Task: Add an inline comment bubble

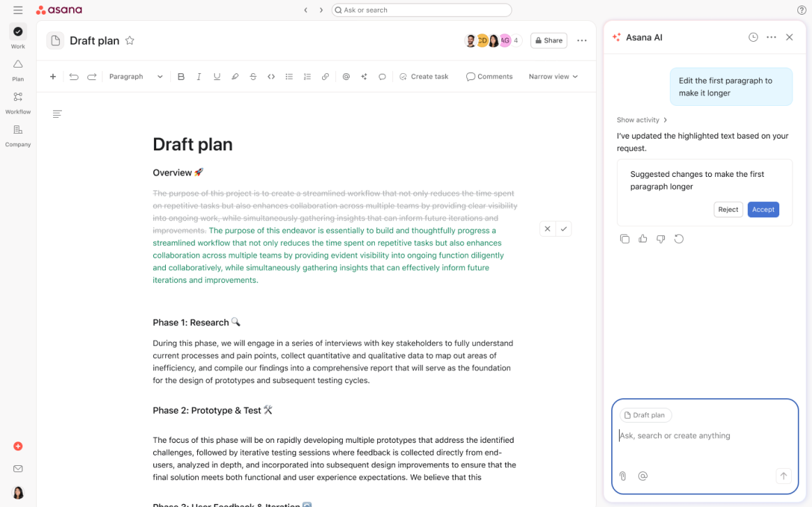Action: tap(382, 77)
